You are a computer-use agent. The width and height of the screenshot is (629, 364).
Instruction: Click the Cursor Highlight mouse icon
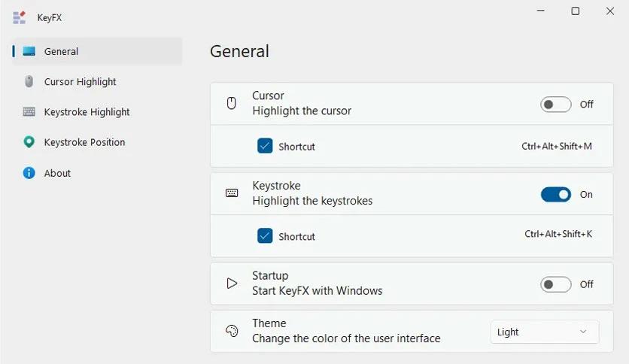29,81
